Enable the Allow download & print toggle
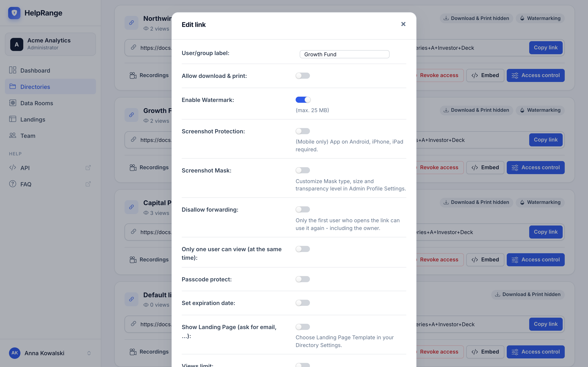This screenshot has width=588, height=367. (x=303, y=76)
